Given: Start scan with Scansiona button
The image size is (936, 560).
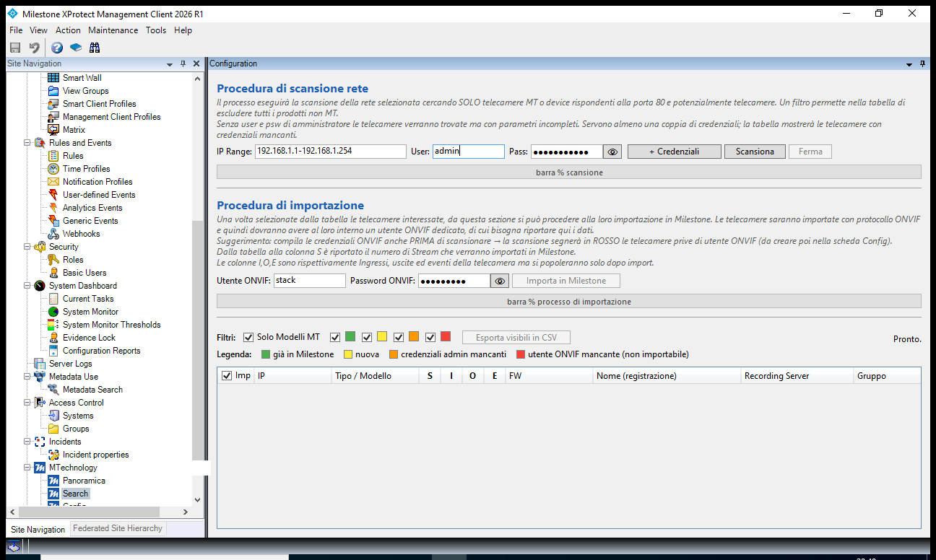Looking at the screenshot, I should pyautogui.click(x=755, y=152).
